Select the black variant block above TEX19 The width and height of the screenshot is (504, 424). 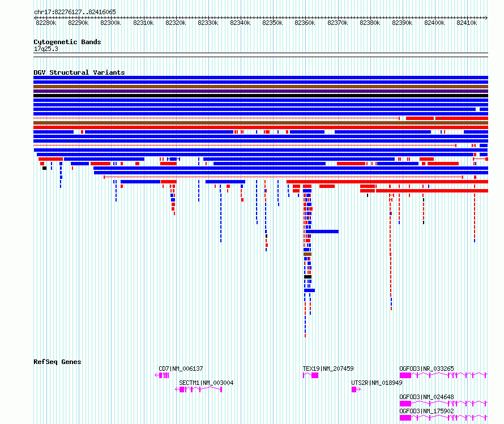(x=307, y=277)
